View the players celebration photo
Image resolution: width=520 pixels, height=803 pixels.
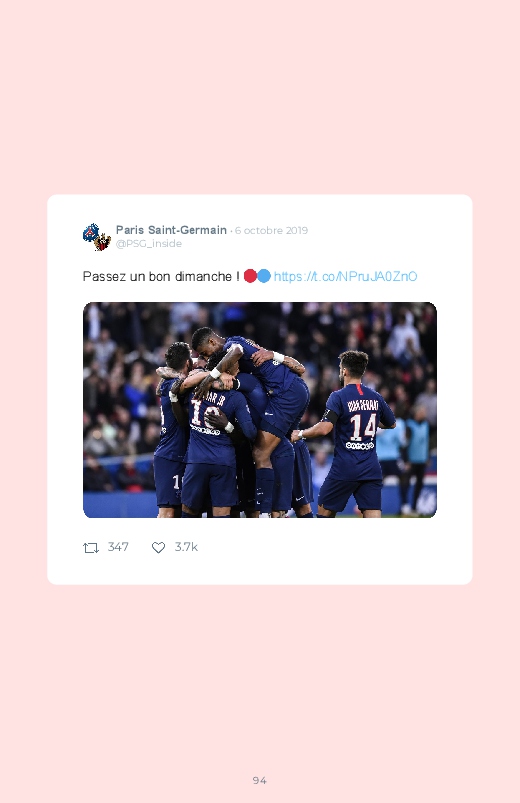(260, 410)
